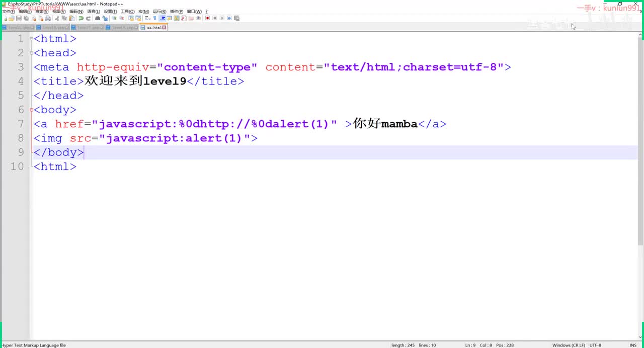This screenshot has height=348, width=644.
Task: Open the 插件(P) menu
Action: tap(177, 11)
